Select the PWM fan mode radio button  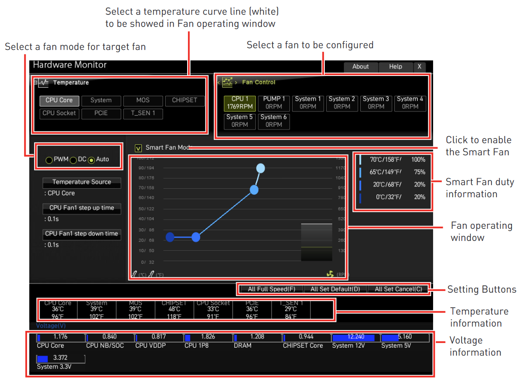point(49,160)
